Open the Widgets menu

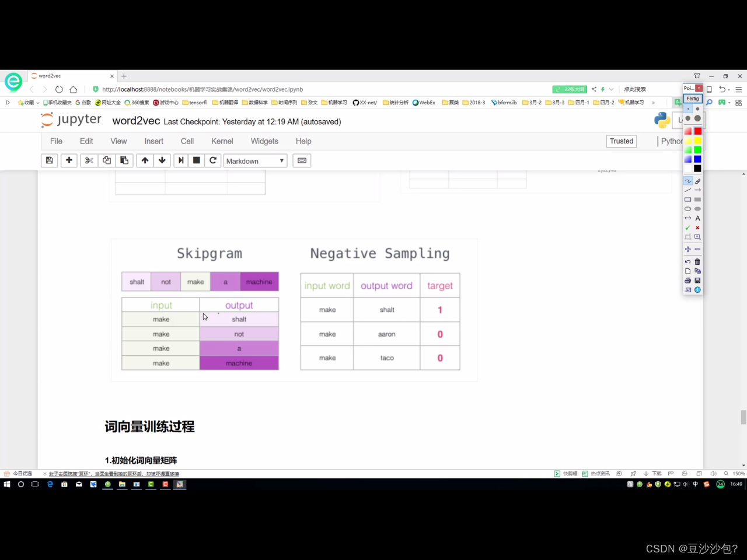[264, 141]
